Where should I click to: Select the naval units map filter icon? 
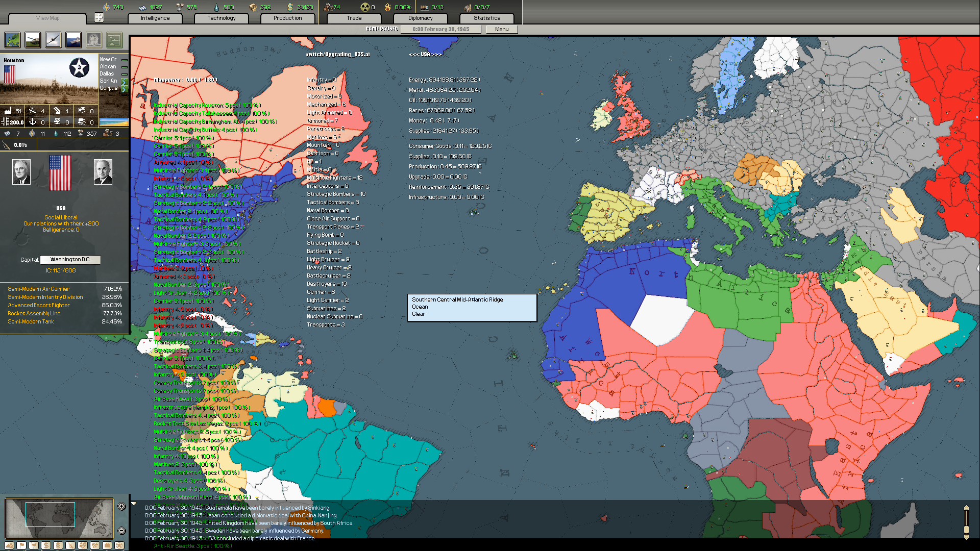point(73,40)
